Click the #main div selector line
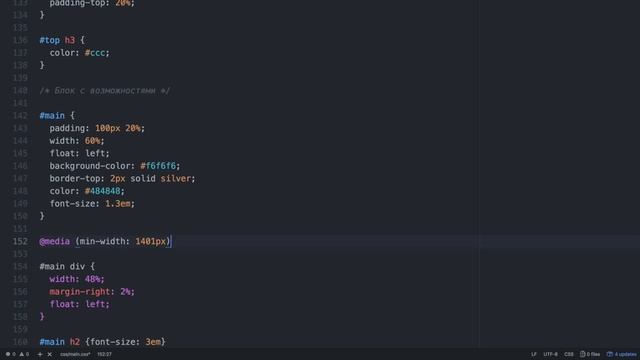Screen dimensions: 640x360 click(x=67, y=267)
